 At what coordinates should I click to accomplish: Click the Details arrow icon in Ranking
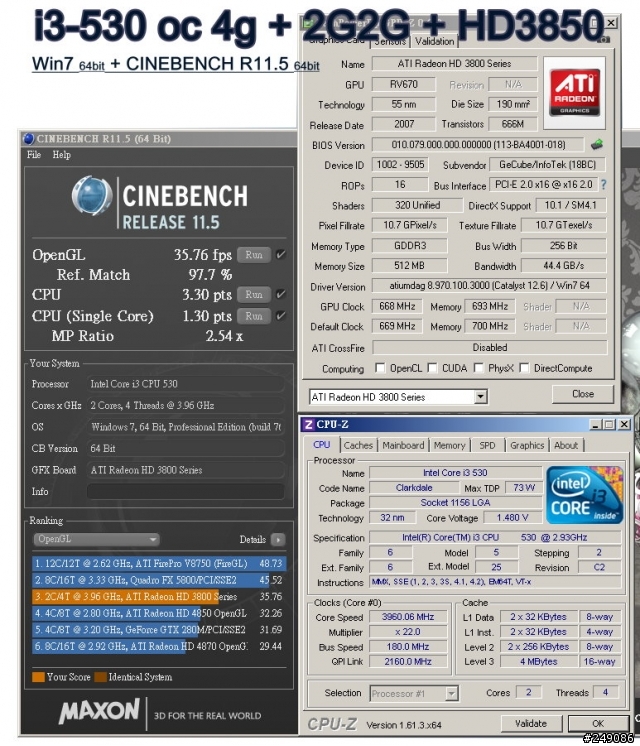277,540
